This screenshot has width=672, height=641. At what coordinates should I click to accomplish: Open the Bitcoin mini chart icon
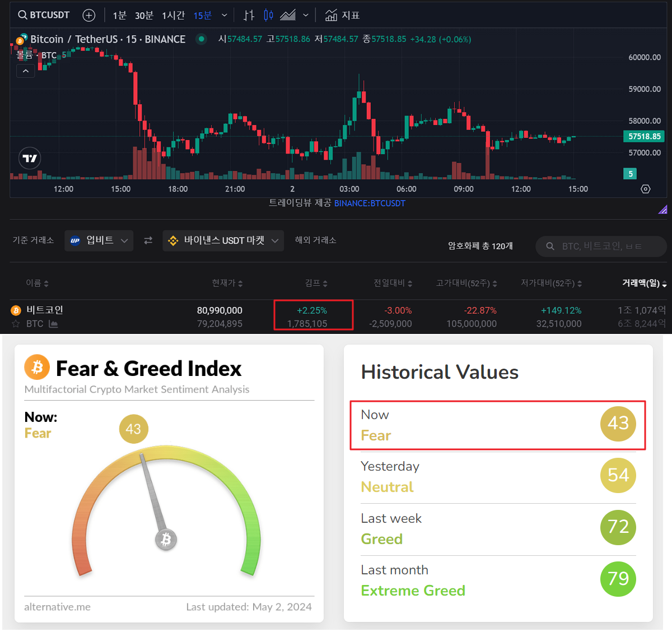pyautogui.click(x=53, y=324)
